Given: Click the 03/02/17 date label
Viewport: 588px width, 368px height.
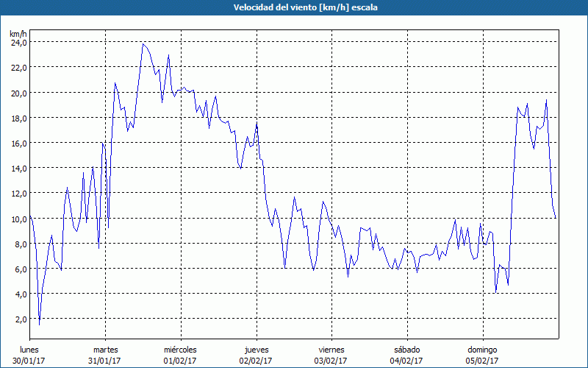Looking at the screenshot, I should pyautogui.click(x=331, y=361).
